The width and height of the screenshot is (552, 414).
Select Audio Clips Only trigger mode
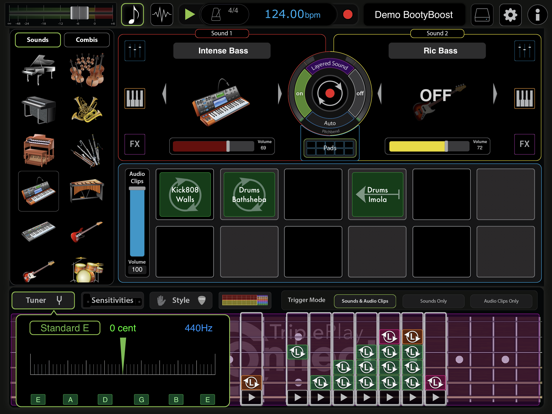pyautogui.click(x=501, y=301)
